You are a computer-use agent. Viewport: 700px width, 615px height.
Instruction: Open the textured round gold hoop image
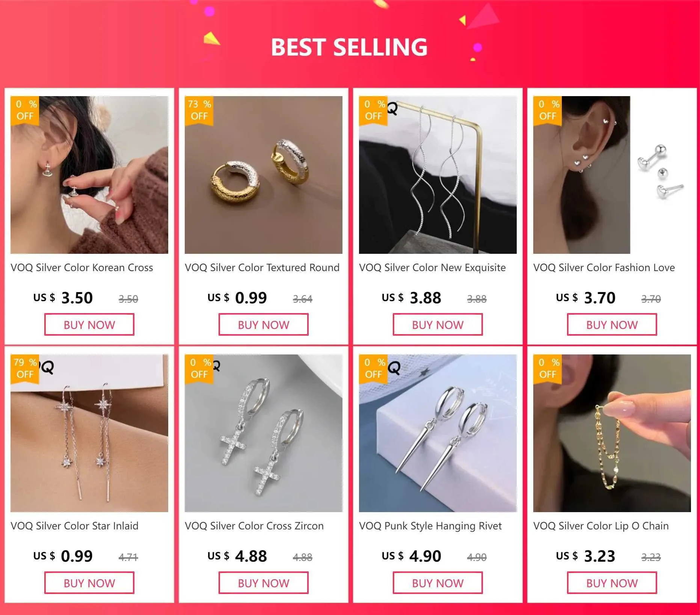point(264,175)
